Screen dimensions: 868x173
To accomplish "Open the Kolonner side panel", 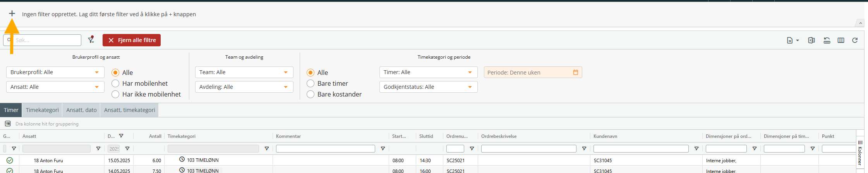I will click(x=860, y=153).
